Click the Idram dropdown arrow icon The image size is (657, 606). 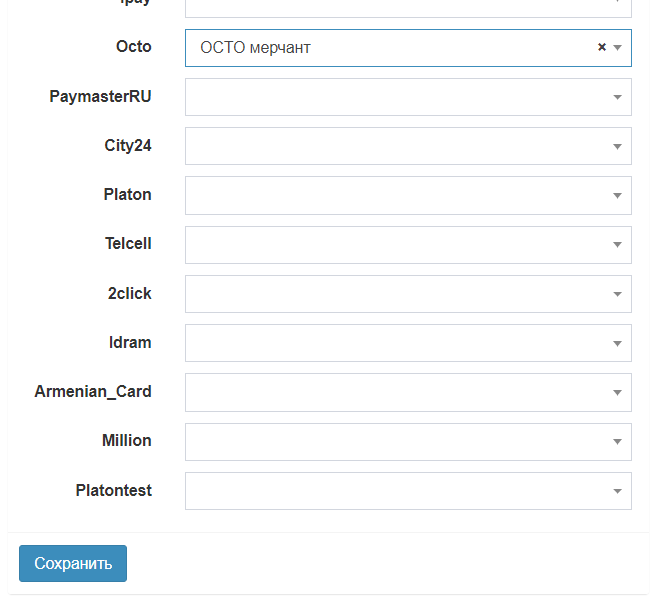click(x=618, y=343)
